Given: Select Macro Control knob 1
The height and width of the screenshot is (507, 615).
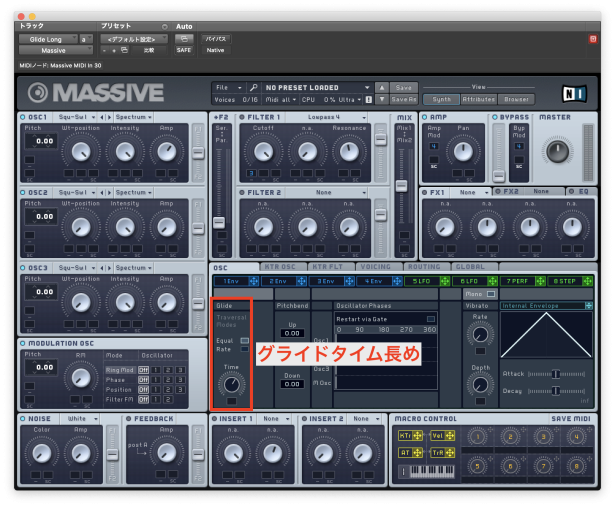Looking at the screenshot, I should click(x=478, y=437).
